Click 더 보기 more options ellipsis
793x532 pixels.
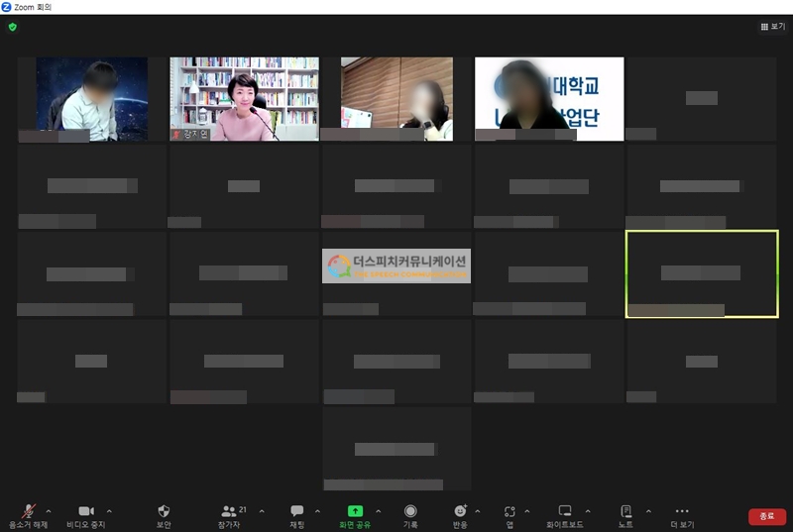(x=681, y=512)
